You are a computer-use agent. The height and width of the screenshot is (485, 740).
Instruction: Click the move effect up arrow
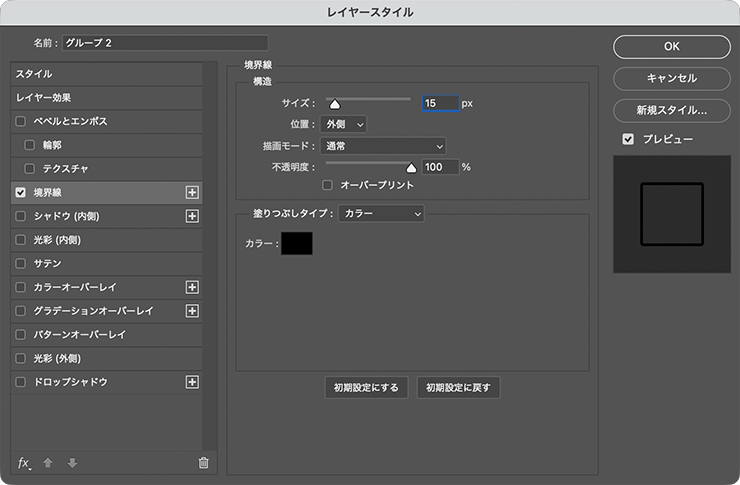coord(48,463)
